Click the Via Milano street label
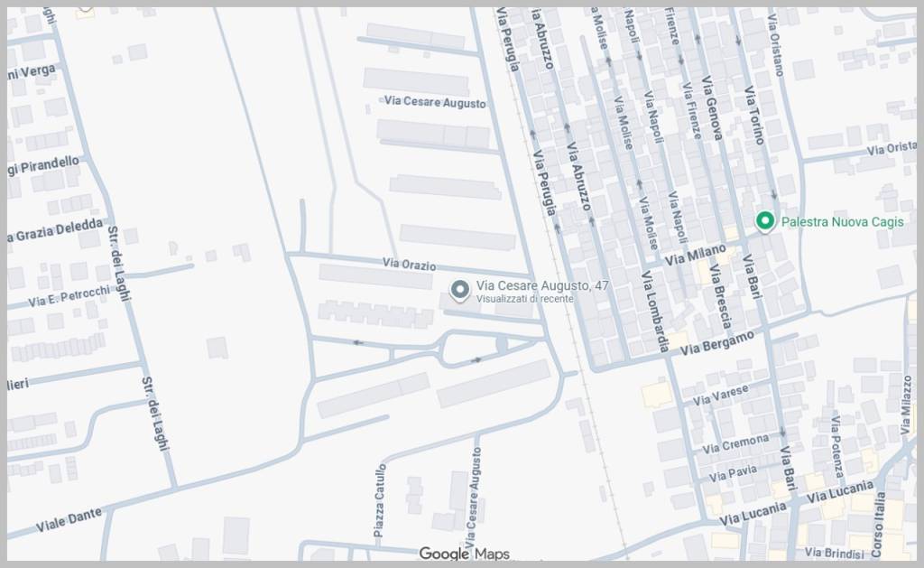Viewport: 924px width, 568px height. tap(695, 254)
